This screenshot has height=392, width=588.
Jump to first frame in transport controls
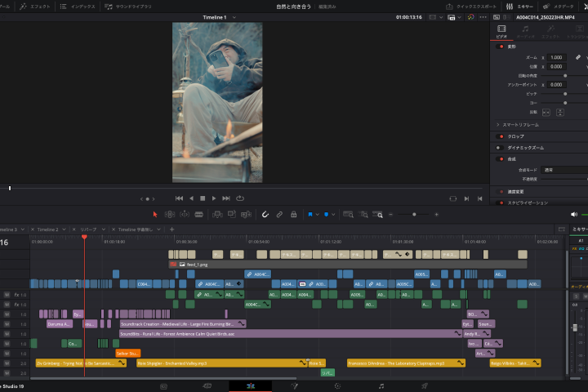[x=179, y=198]
